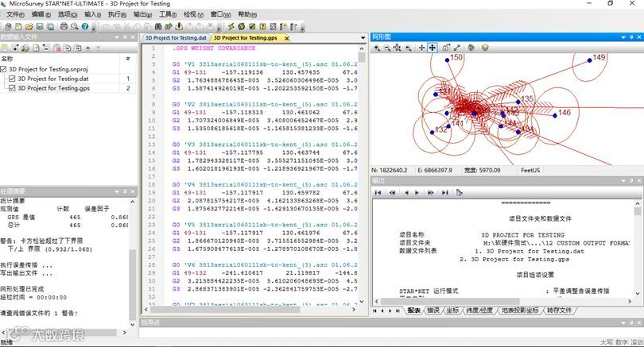Switch to the 纬度/经度 output tab

(479, 310)
